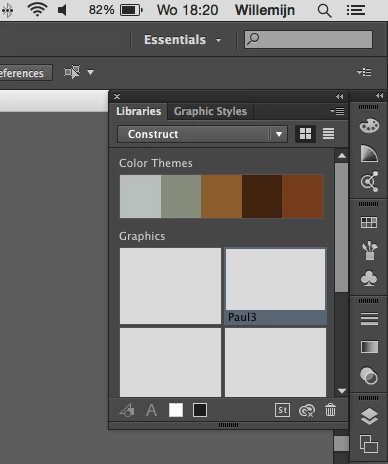Image resolution: width=388 pixels, height=464 pixels.
Task: Delete selected library item with trash icon
Action: click(x=330, y=410)
